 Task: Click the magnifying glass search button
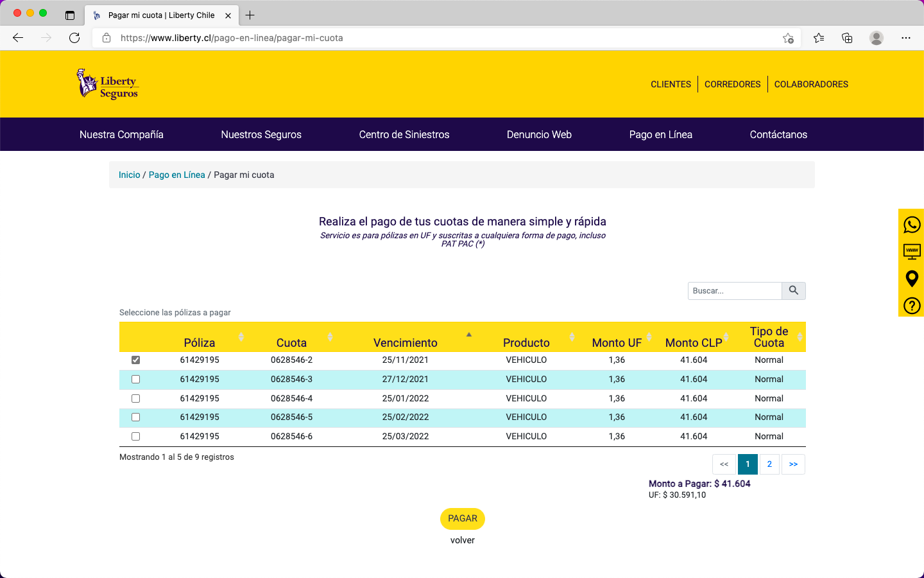point(793,291)
